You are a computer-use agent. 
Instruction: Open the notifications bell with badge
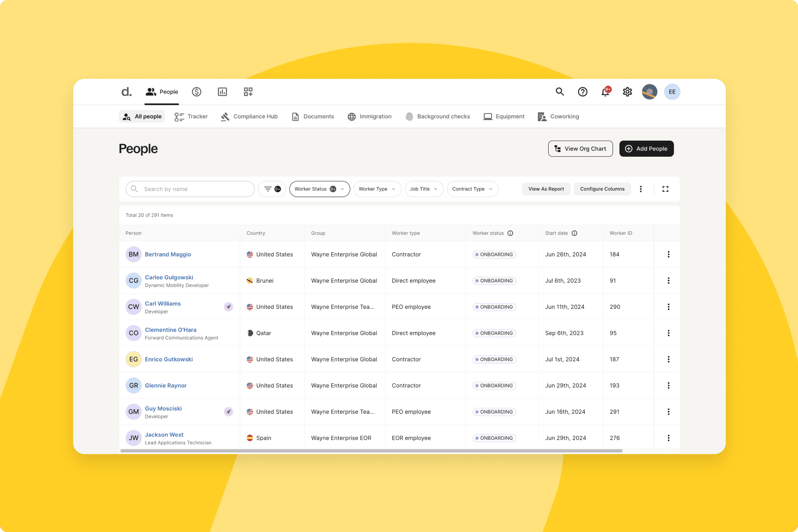click(605, 92)
